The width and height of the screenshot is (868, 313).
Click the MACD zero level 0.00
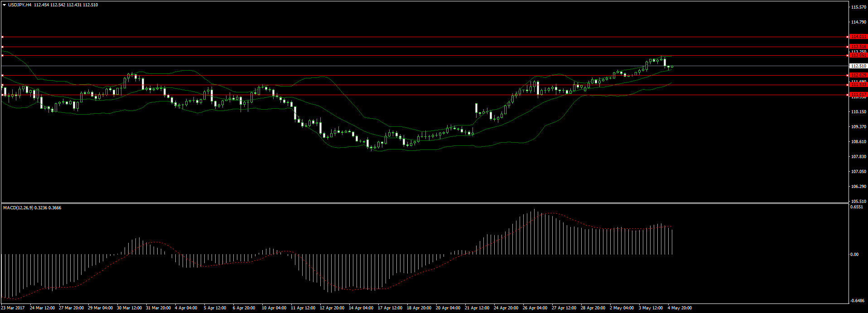coord(854,255)
